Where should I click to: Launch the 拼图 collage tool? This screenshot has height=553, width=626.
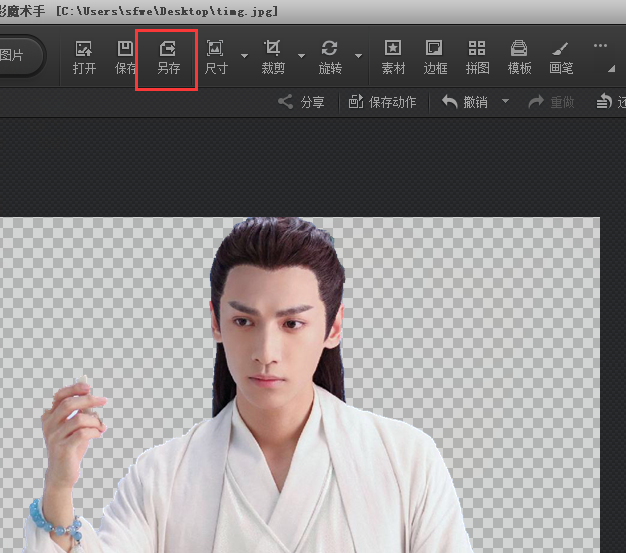coord(477,58)
